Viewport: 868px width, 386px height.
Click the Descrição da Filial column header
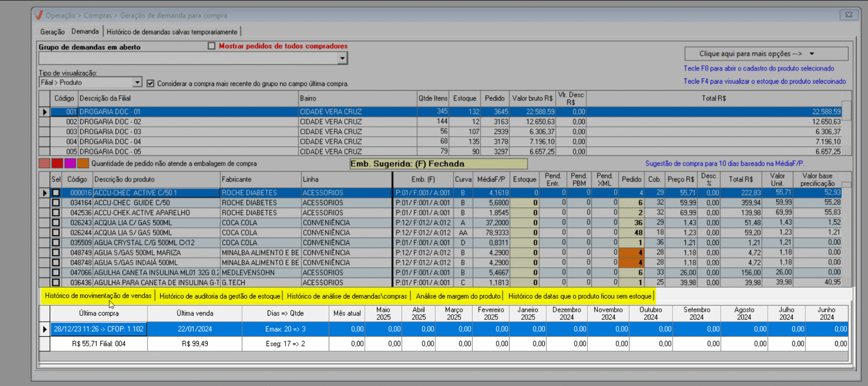click(x=188, y=98)
